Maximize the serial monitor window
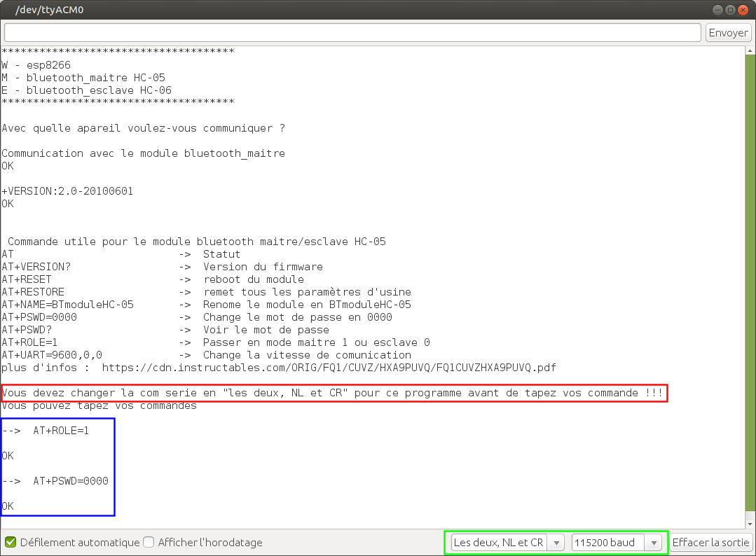756x556 pixels. tap(730, 10)
